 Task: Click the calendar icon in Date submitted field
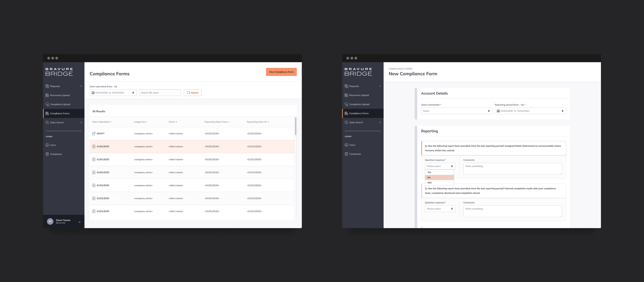tap(93, 93)
